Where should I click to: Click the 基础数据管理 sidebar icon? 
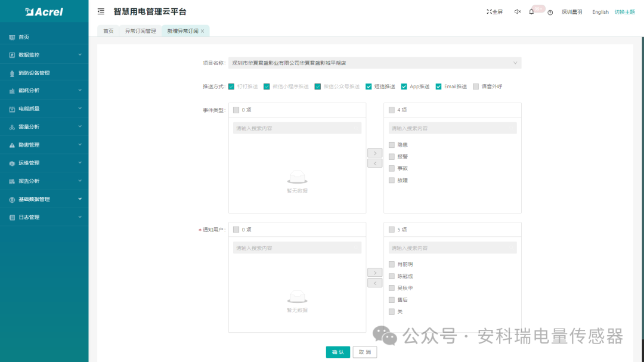point(12,199)
